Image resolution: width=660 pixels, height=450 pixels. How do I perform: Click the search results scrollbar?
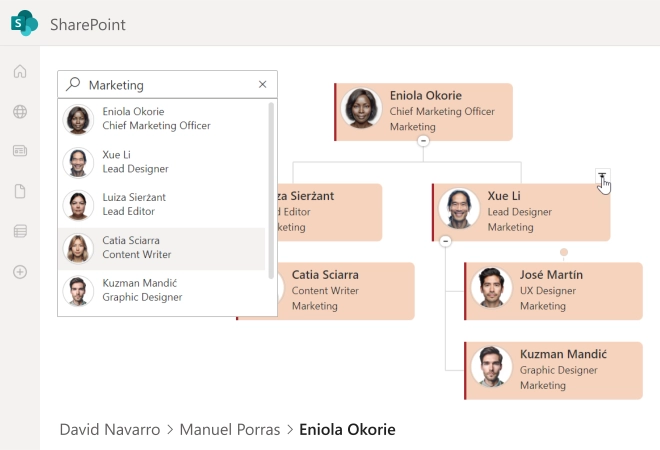coord(271,190)
